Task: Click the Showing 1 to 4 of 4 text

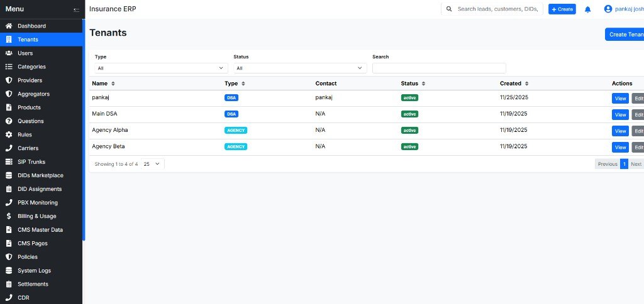Action: (x=116, y=164)
